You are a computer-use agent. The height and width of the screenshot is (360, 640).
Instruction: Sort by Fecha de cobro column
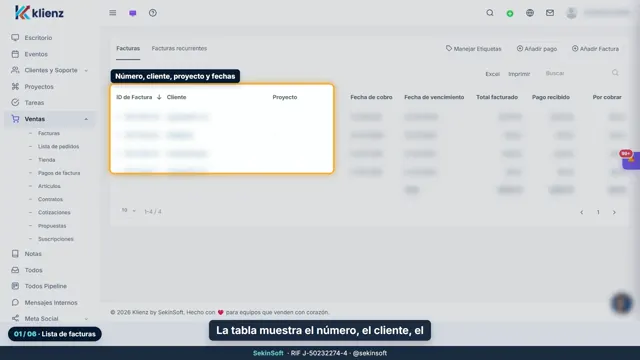[371, 97]
